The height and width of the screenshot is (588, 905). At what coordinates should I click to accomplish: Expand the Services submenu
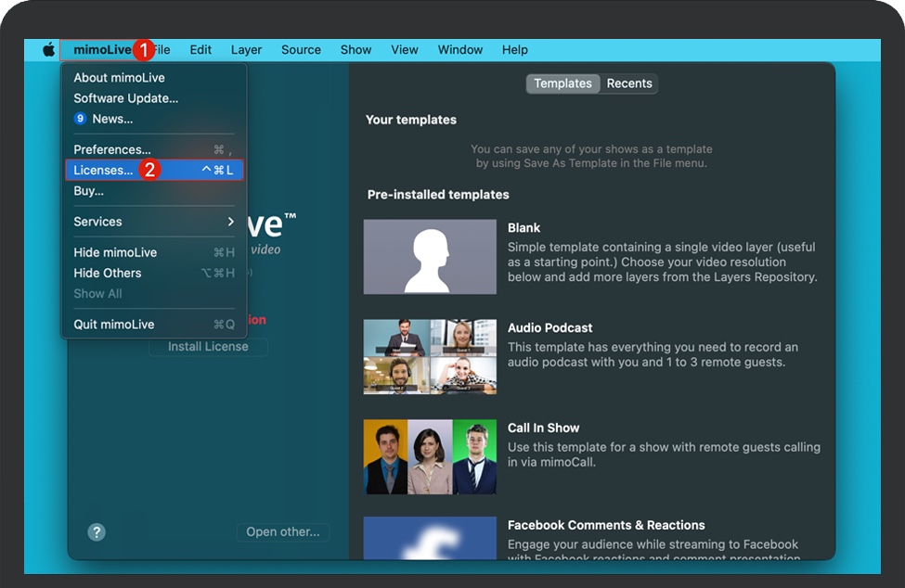[154, 222]
